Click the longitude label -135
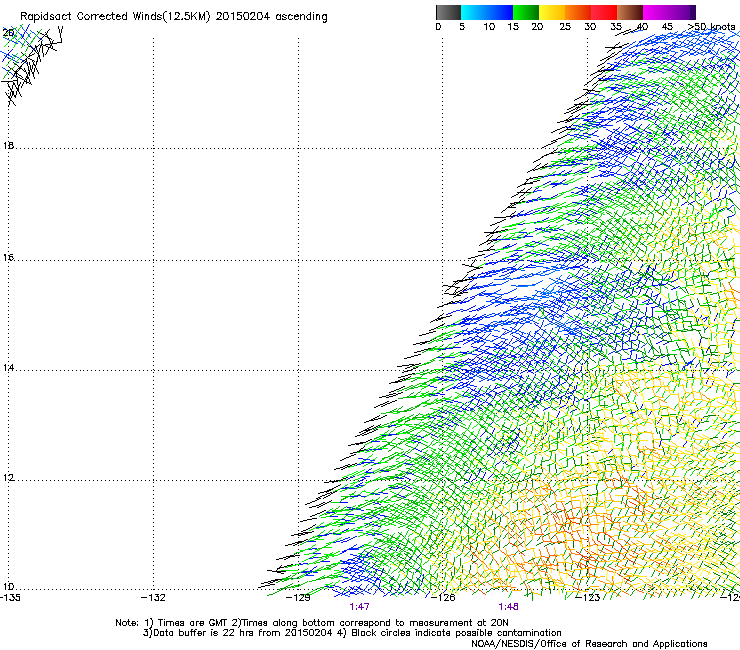Viewport: 740px width, 650px height. pyautogui.click(x=10, y=598)
